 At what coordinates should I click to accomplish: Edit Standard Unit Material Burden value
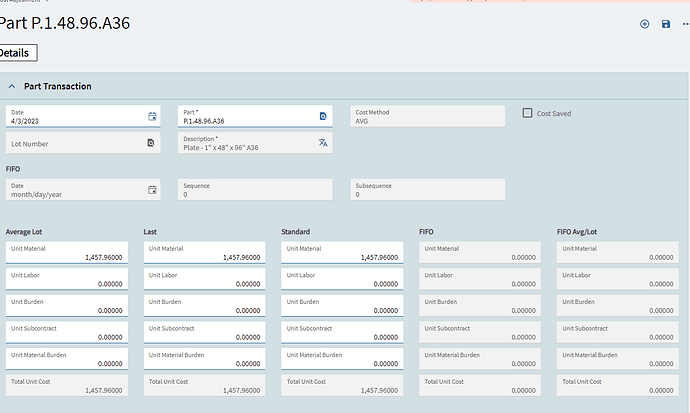coord(342,359)
